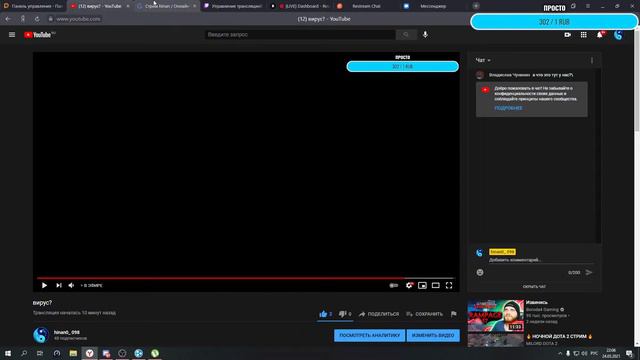Click ПОСМОТРЕТЬ АНАЛИТИКУ button
The image size is (640, 360).
[x=369, y=336]
